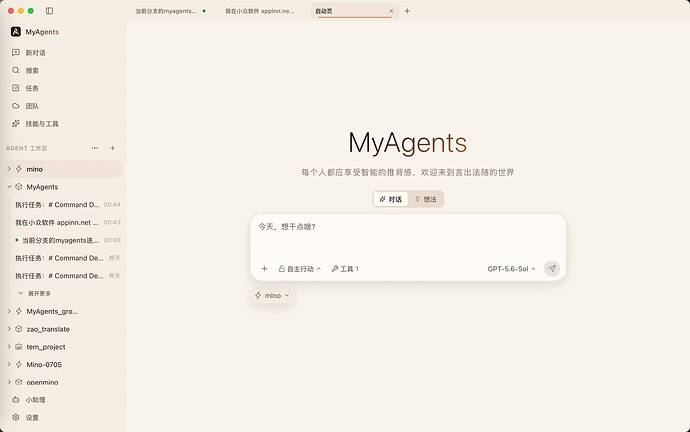Expand the Mino-0705 workspace chevron
690x432 pixels.
[9, 364]
